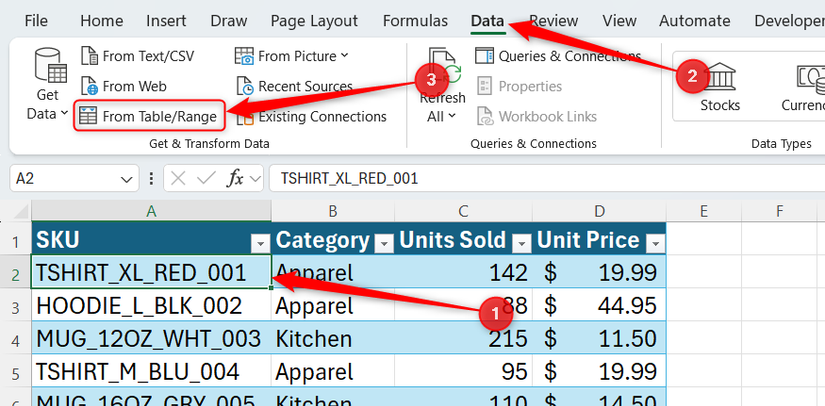
Task: Select the Kitchen cell in row 4
Action: pyautogui.click(x=333, y=338)
